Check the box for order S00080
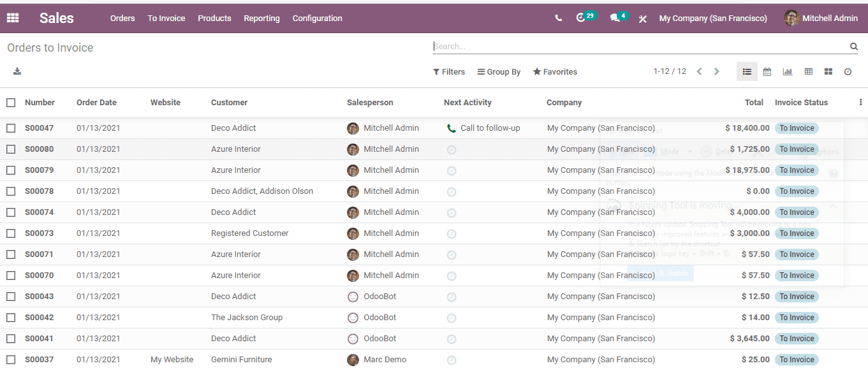The width and height of the screenshot is (868, 368). (x=11, y=149)
